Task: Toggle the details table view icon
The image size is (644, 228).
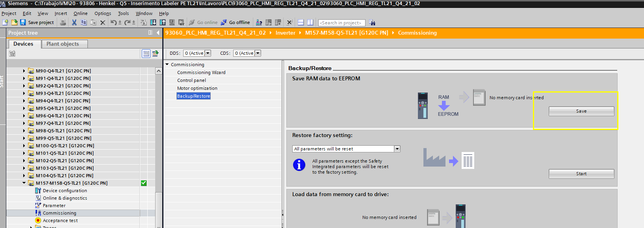Action: 146,53
